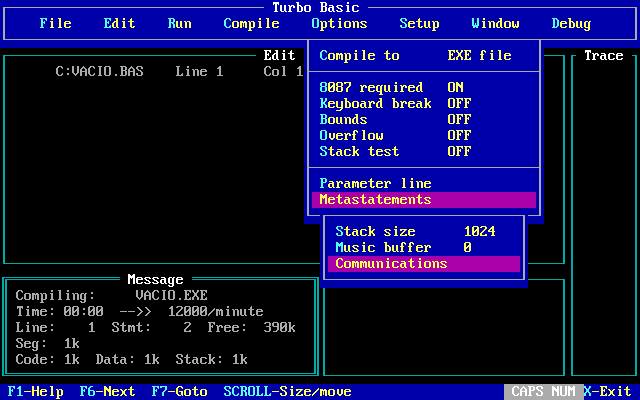This screenshot has width=640, height=400.
Task: Click the Options menu title
Action: click(339, 23)
